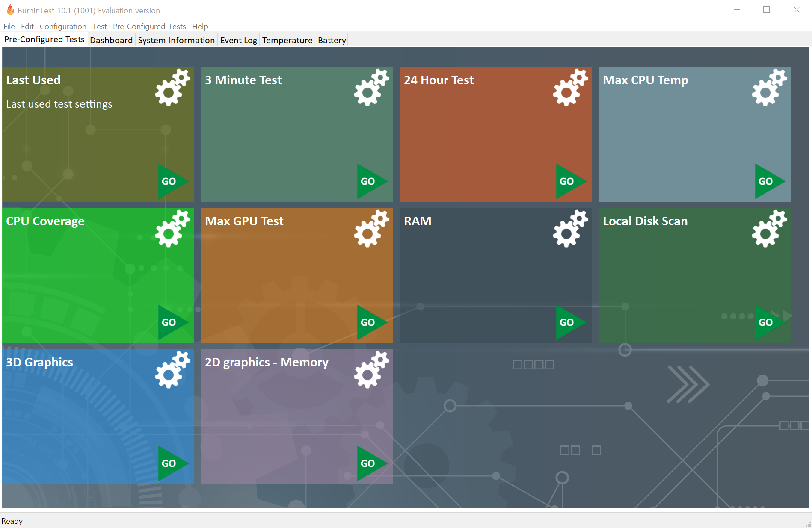Click the Local Disk Scan tile title
This screenshot has width=812, height=528.
(645, 221)
